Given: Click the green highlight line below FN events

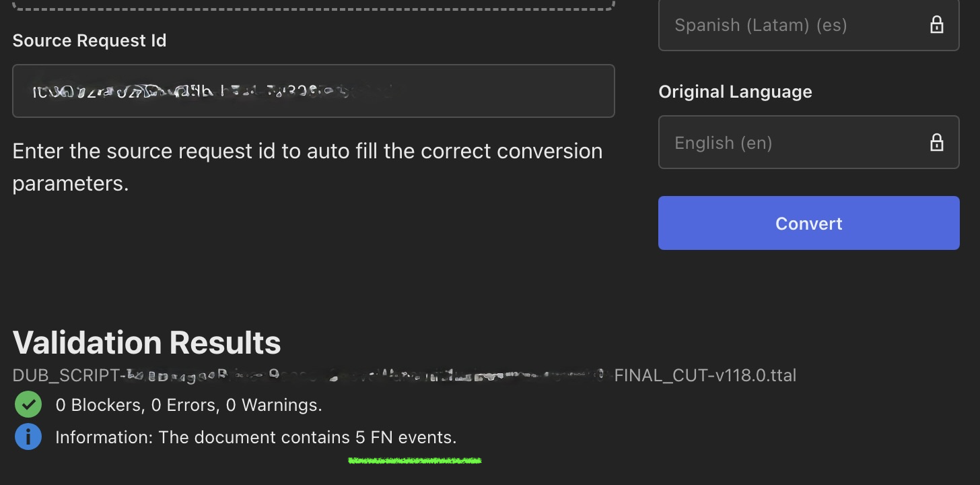Looking at the screenshot, I should pos(415,461).
